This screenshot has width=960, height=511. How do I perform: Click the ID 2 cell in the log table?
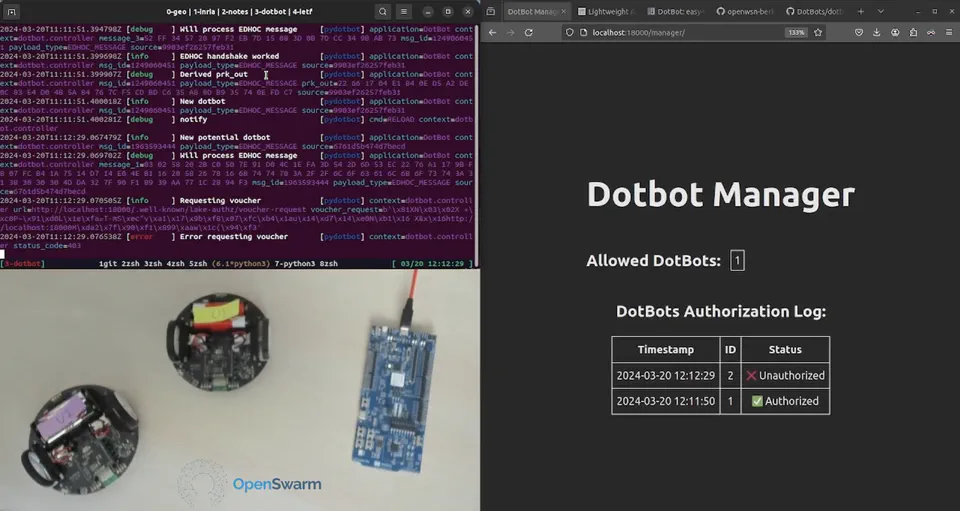[730, 376]
